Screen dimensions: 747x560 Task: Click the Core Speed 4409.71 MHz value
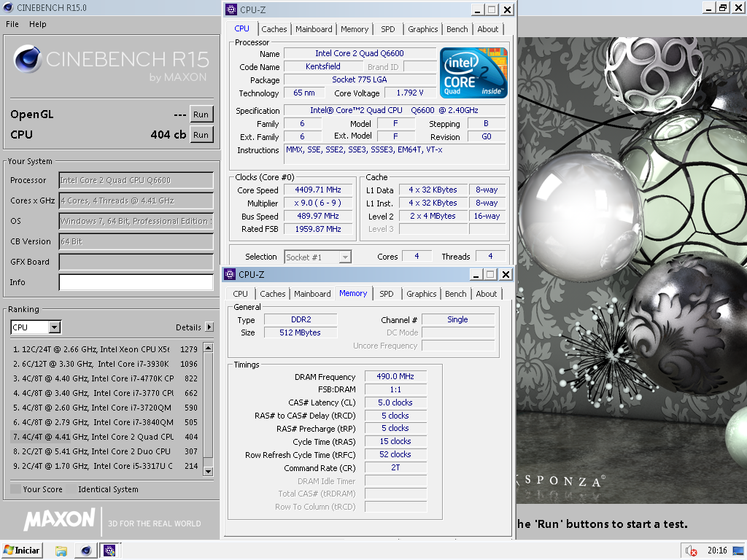click(318, 190)
